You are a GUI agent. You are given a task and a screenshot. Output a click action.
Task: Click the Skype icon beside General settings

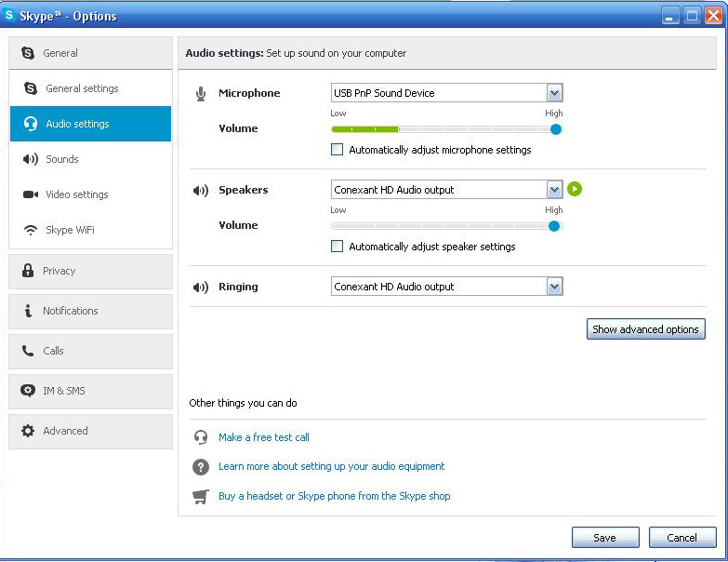(31, 88)
